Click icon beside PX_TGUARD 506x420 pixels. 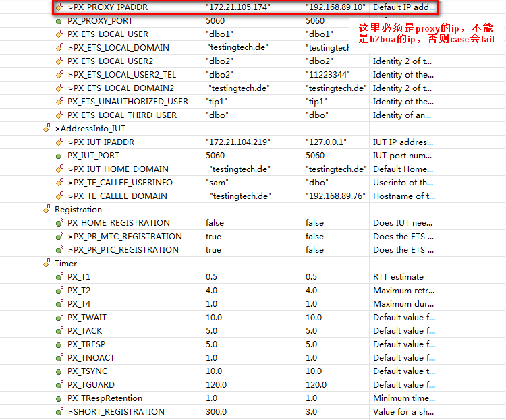click(x=59, y=385)
